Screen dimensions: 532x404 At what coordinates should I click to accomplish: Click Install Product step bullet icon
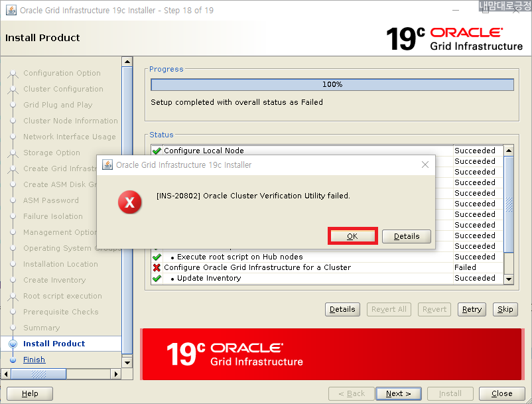[13, 344]
